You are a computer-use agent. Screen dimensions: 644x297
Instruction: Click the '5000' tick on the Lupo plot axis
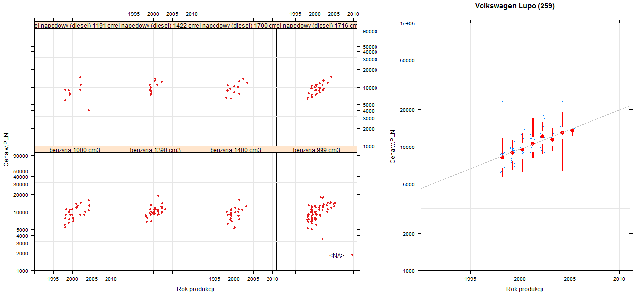pos(409,184)
